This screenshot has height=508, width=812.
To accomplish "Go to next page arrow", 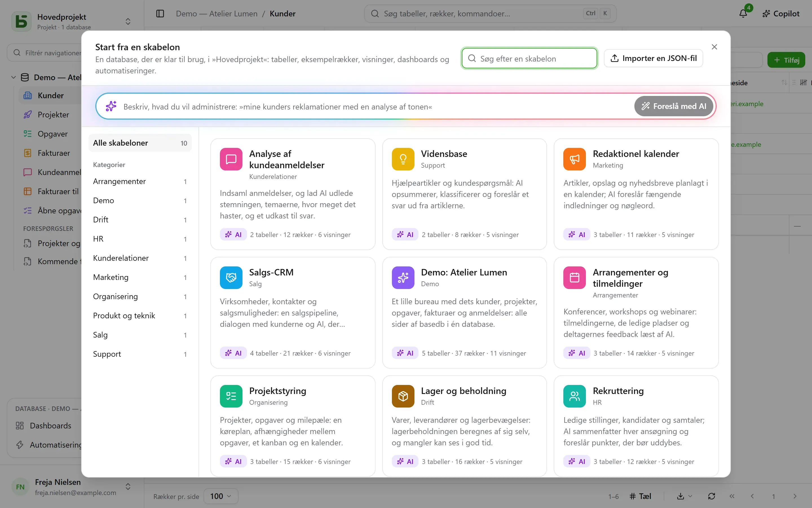I will [795, 496].
